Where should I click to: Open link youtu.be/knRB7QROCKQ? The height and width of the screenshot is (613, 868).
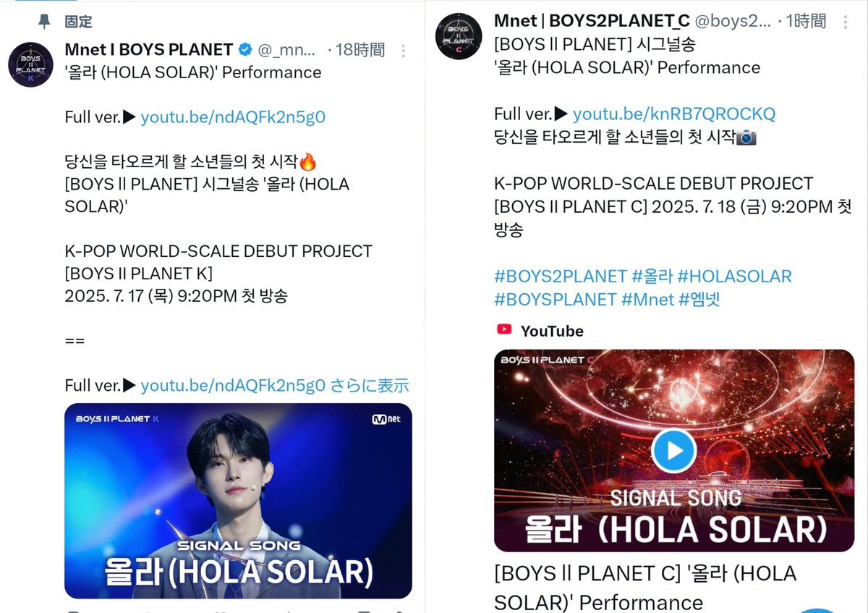[x=673, y=114]
